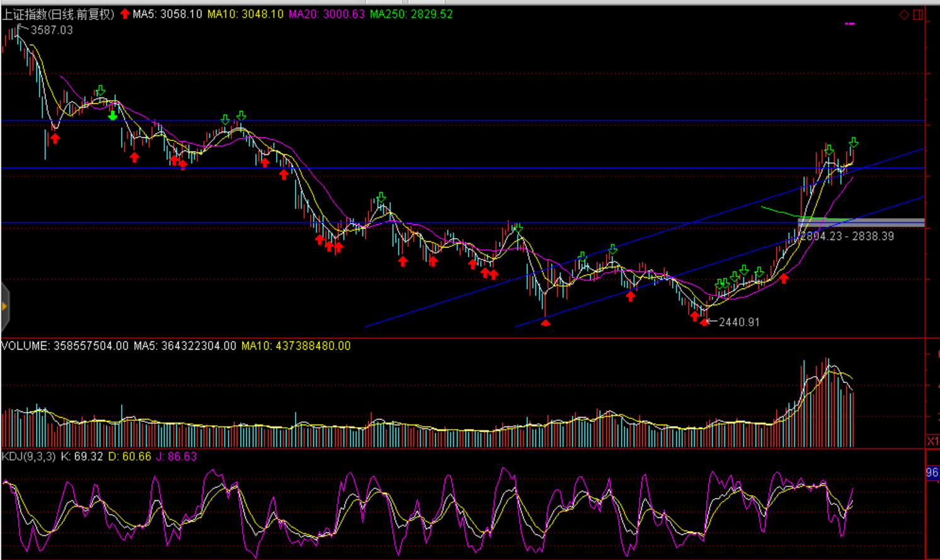
Task: Select the MA5 indicator label in the price header
Action: 167,14
